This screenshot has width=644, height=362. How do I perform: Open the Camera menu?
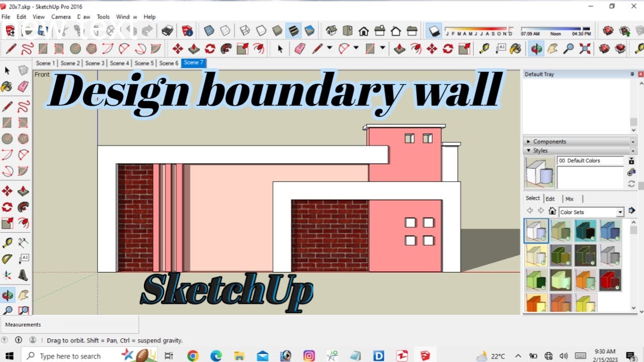point(60,17)
